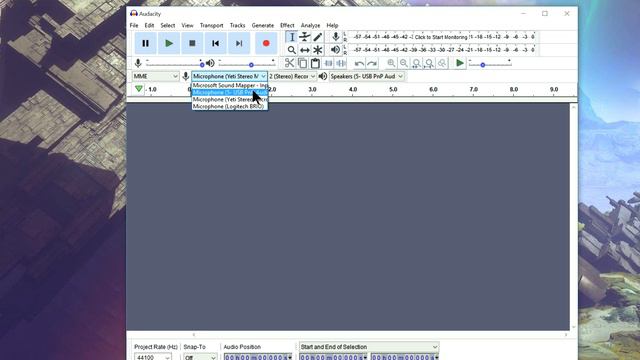
Task: Redo the last undone action
Action: pos(372,63)
